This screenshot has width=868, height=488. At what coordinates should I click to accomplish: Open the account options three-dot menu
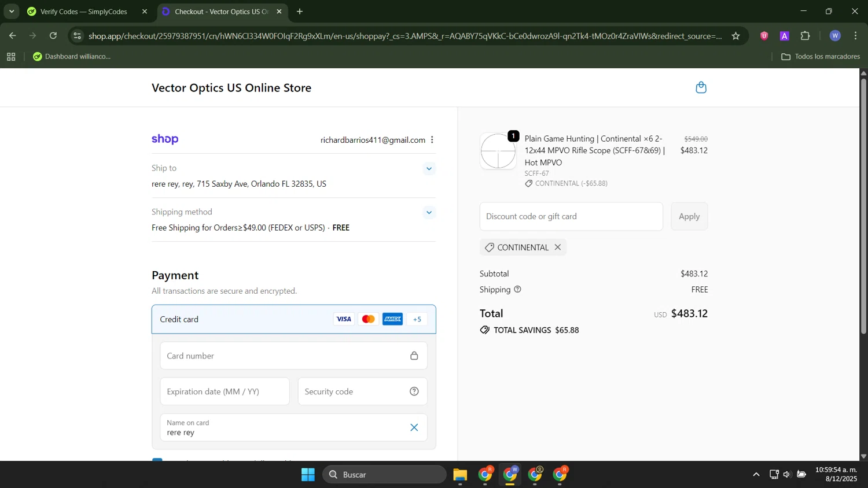coord(432,140)
